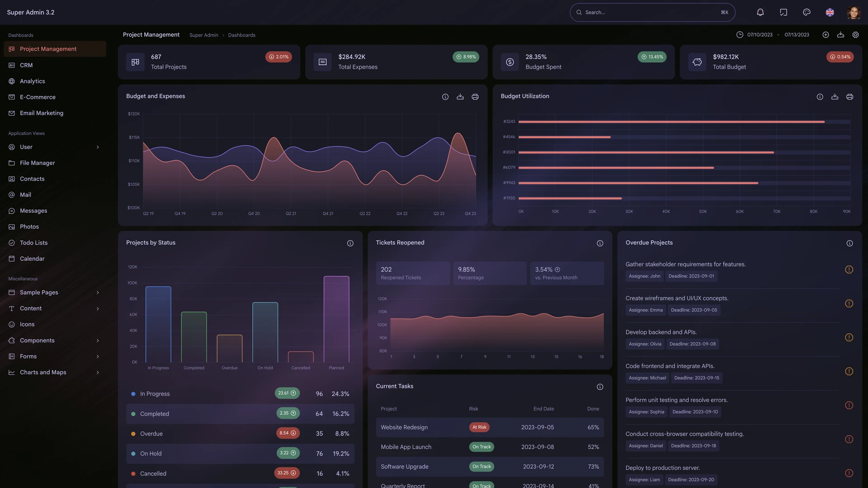Image resolution: width=868 pixels, height=488 pixels.
Task: Open Projects by Status info icon
Action: (350, 243)
